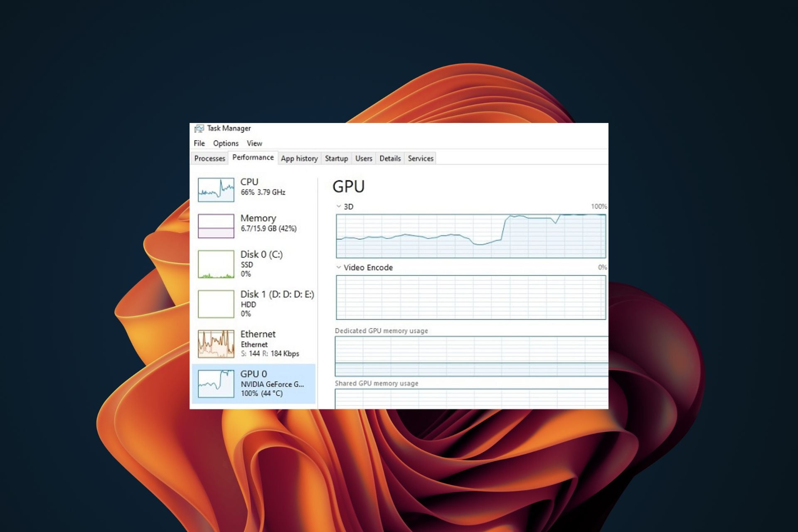Screen dimensions: 798x532
Task: Open the Users tab
Action: coord(363,158)
